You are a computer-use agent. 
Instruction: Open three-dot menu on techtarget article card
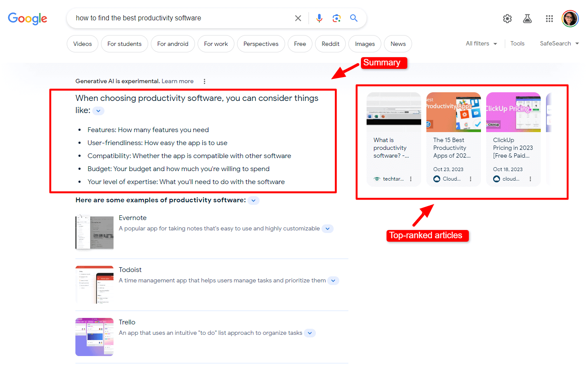(411, 179)
